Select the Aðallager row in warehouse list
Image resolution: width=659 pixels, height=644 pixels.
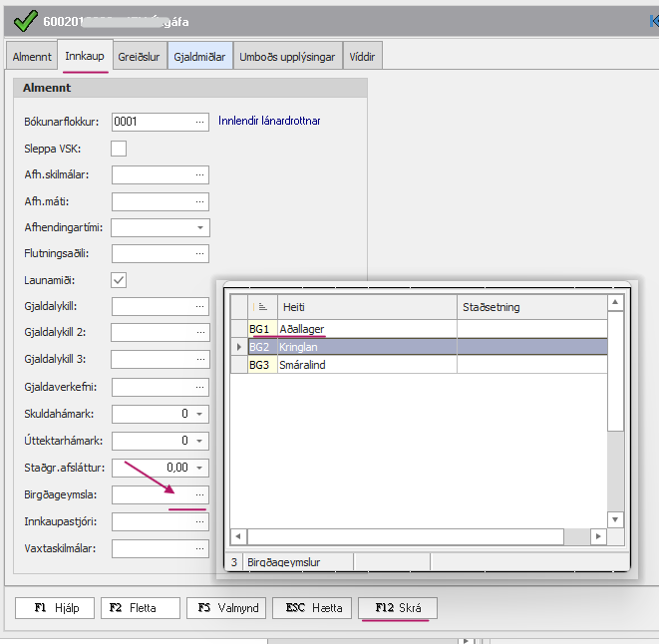coord(365,328)
